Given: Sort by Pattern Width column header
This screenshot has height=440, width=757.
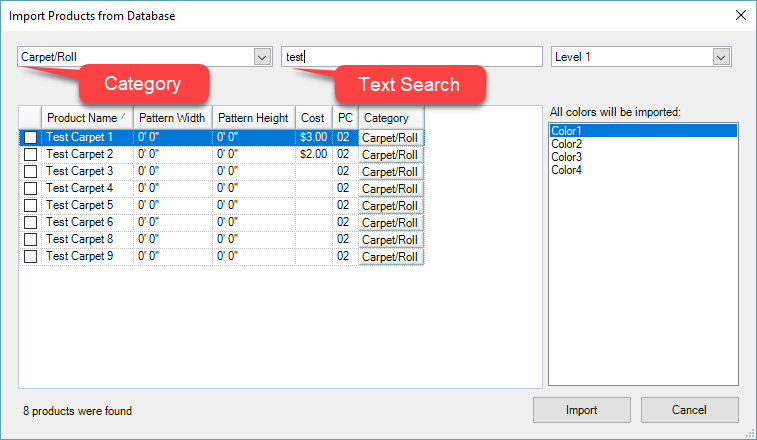Looking at the screenshot, I should [173, 118].
